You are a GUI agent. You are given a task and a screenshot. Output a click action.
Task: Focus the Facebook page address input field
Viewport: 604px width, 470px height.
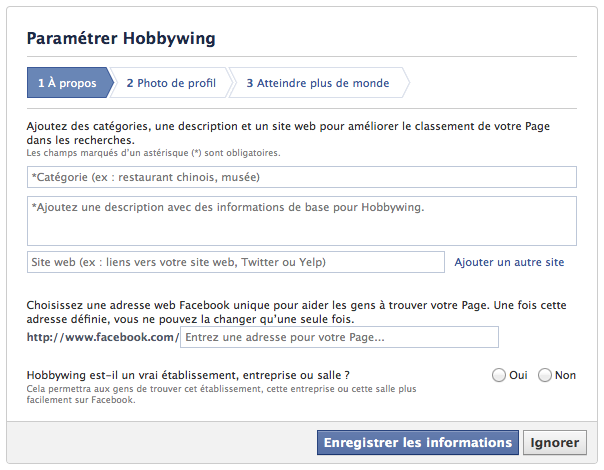(339, 337)
